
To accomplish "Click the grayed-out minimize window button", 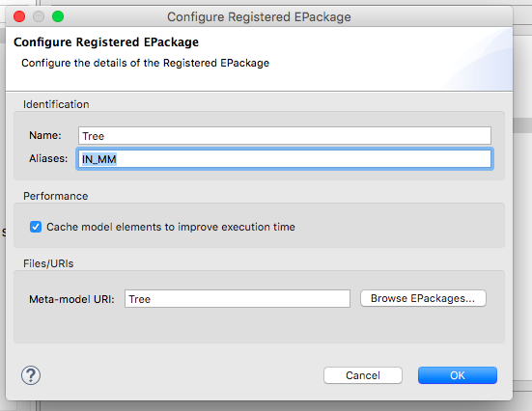I will coord(39,16).
